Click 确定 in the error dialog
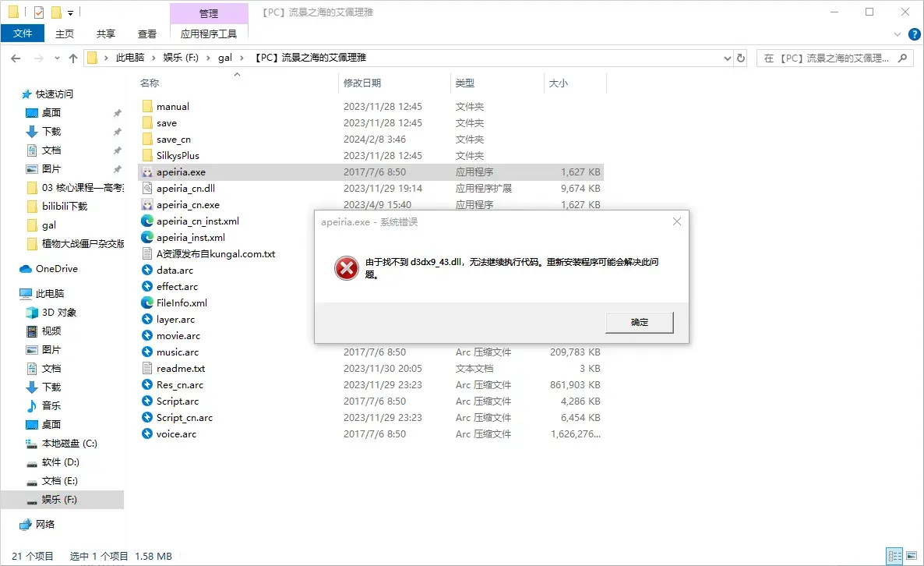The height and width of the screenshot is (566, 924). [640, 323]
